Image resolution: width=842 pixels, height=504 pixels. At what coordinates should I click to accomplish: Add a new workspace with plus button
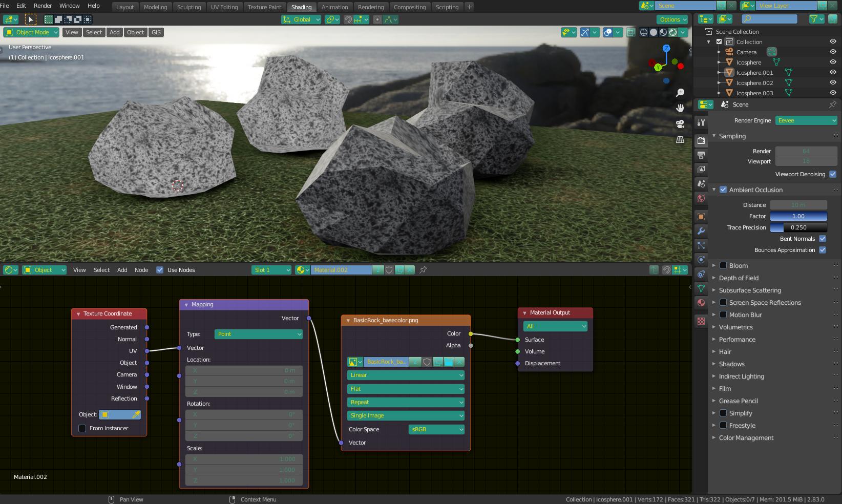(x=469, y=7)
